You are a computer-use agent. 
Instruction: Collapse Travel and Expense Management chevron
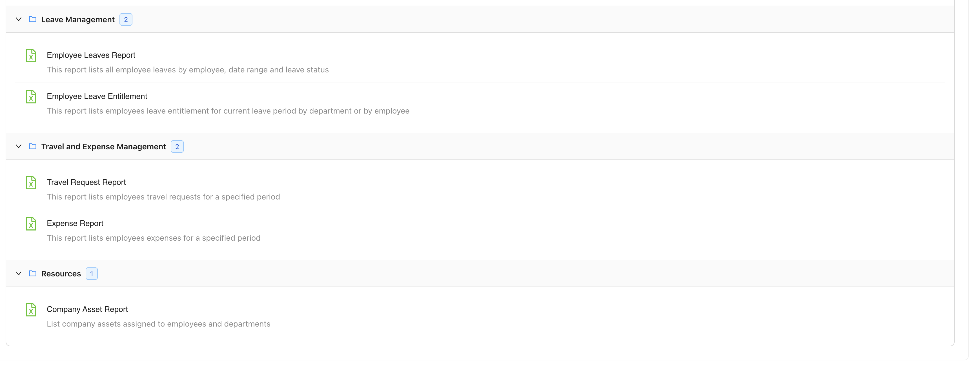click(18, 147)
